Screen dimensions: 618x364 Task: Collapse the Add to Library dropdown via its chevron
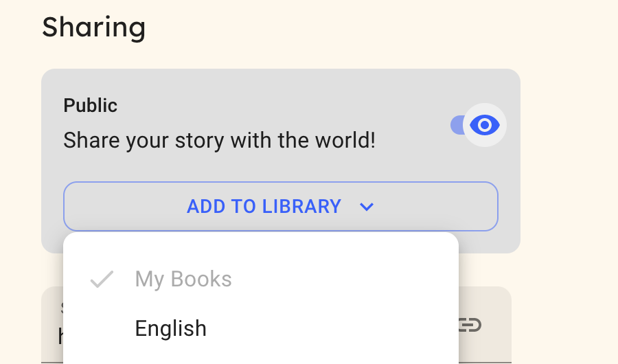(367, 207)
